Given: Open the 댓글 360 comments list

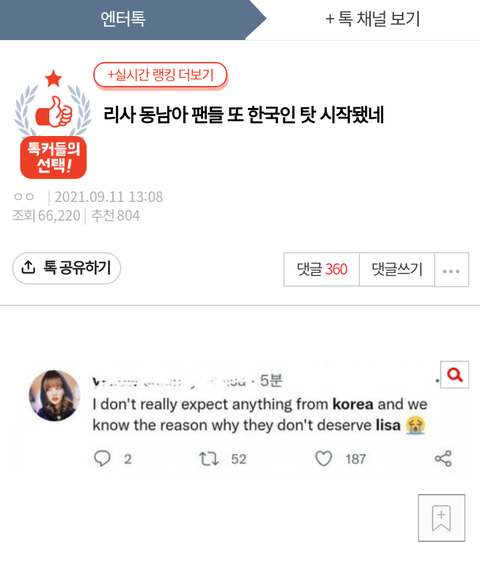Looking at the screenshot, I should [321, 269].
